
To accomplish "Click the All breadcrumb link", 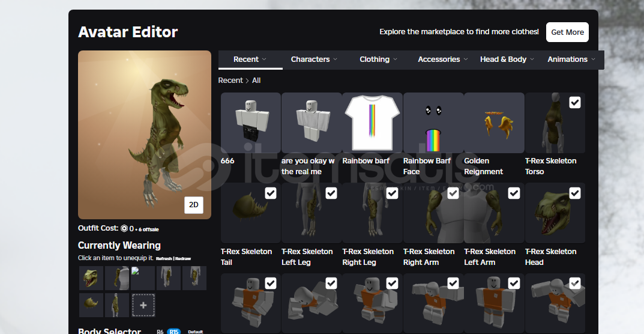I will (x=256, y=80).
